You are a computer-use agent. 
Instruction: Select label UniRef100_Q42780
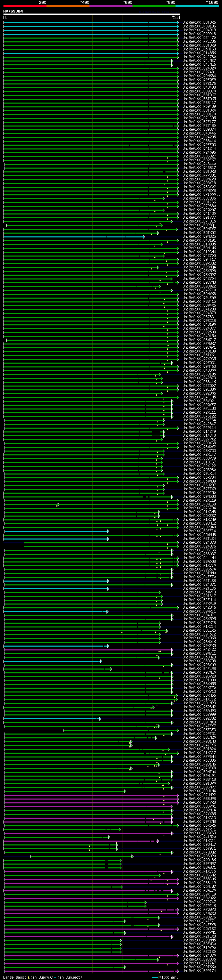click(x=199, y=57)
